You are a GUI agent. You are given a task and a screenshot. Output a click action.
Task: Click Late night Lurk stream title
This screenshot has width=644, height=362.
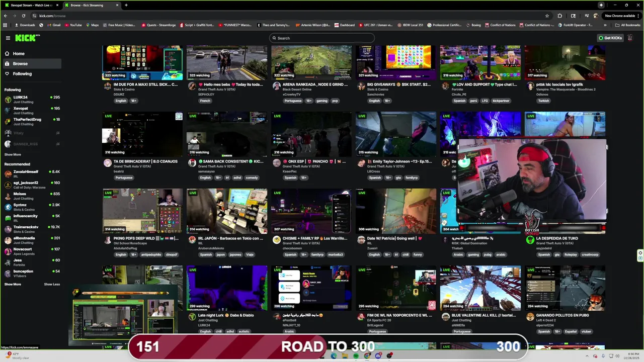pyautogui.click(x=226, y=315)
